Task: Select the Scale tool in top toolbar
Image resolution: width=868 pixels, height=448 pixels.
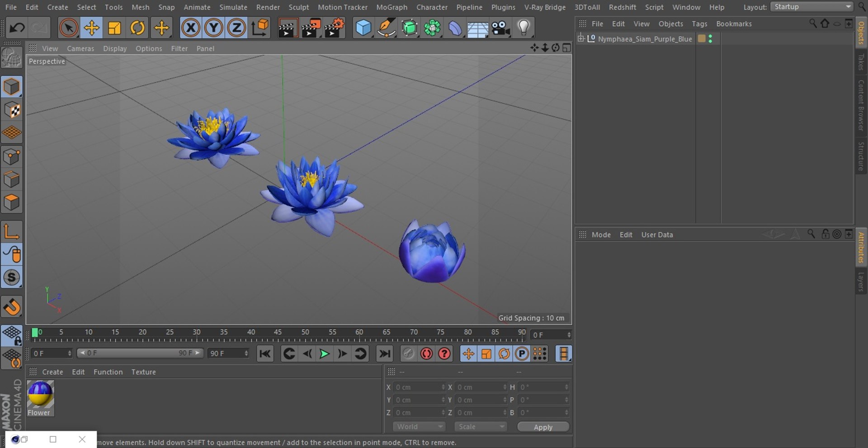Action: [115, 28]
